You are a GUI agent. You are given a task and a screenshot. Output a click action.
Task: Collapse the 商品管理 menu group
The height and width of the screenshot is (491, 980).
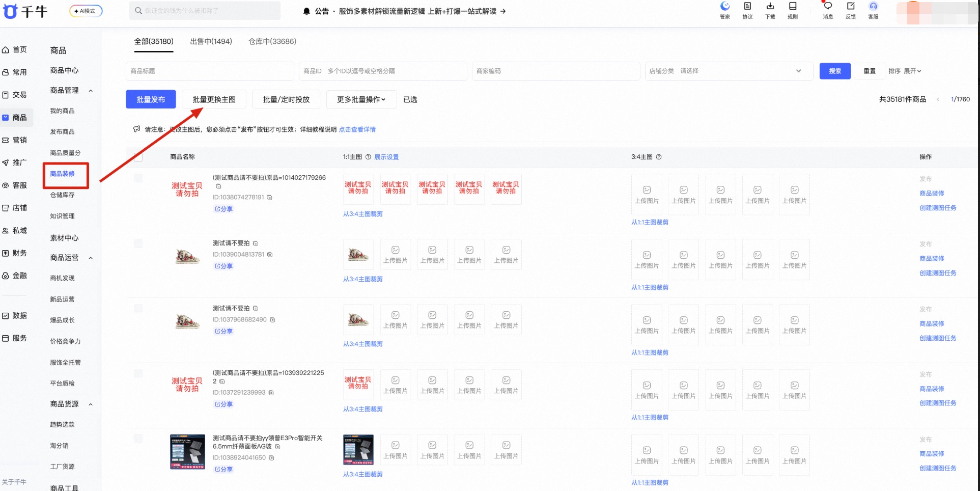click(x=91, y=91)
